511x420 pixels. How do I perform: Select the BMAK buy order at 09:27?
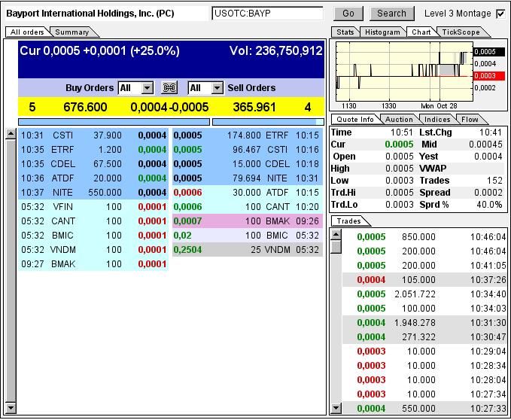93,264
